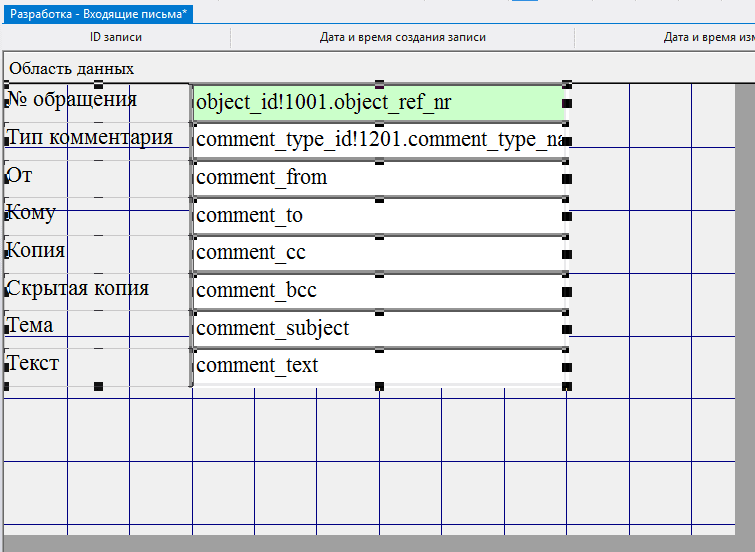Click the comment_to field
This screenshot has width=755, height=552.
click(x=378, y=216)
